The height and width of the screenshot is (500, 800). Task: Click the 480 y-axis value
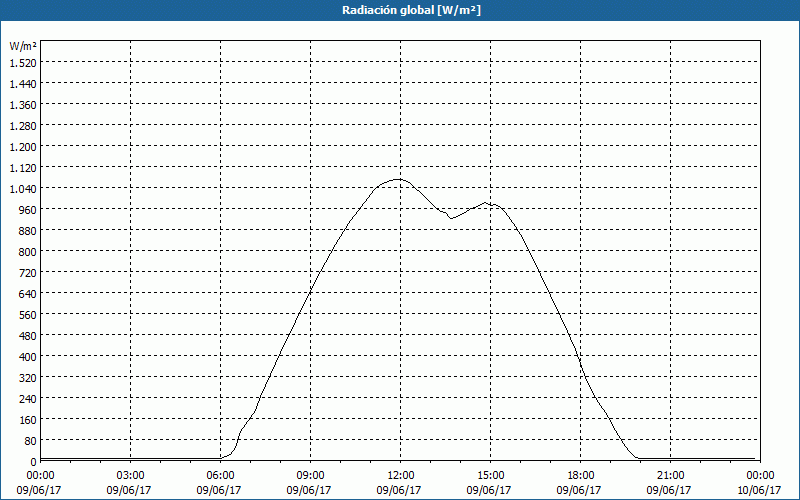pos(28,336)
